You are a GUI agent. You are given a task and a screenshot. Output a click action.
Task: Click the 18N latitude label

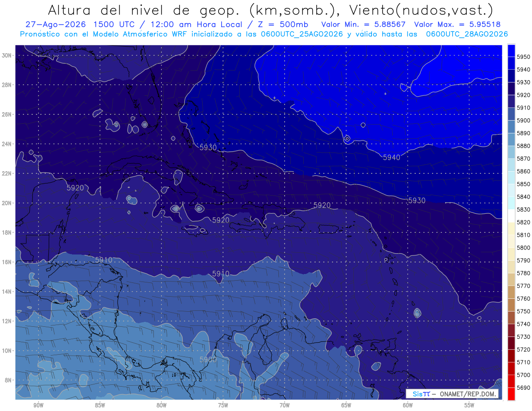point(6,232)
